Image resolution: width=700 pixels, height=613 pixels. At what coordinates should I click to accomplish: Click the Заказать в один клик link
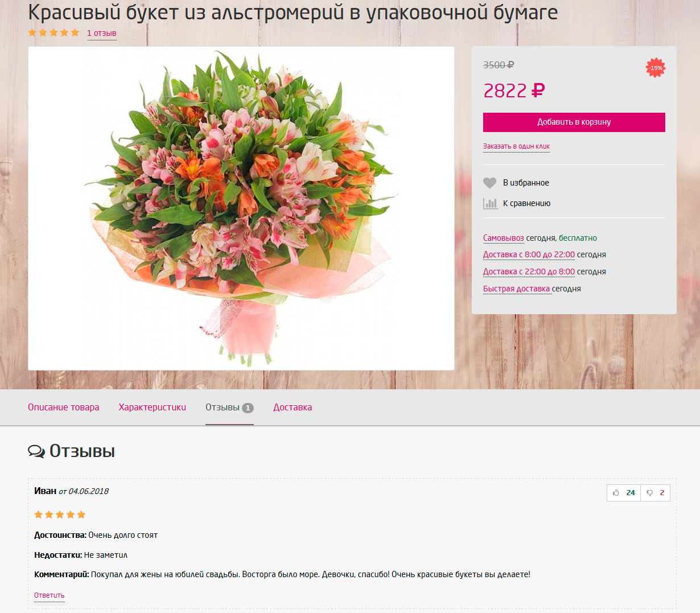(x=517, y=146)
